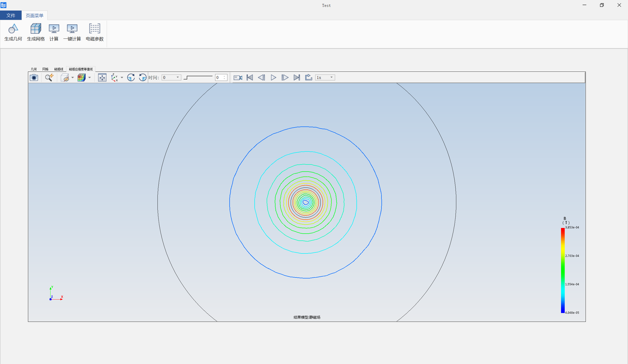Switch to the 几何 tab
The image size is (628, 364).
tap(34, 69)
